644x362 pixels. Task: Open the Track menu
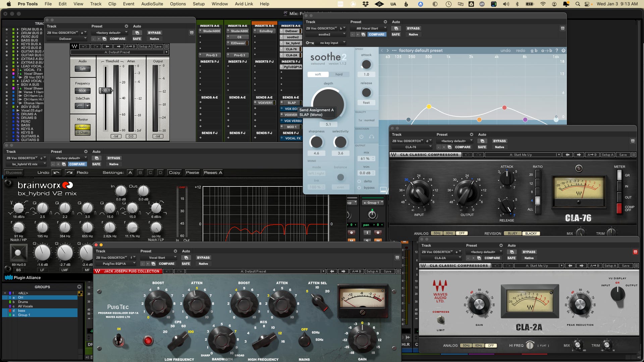(96, 4)
